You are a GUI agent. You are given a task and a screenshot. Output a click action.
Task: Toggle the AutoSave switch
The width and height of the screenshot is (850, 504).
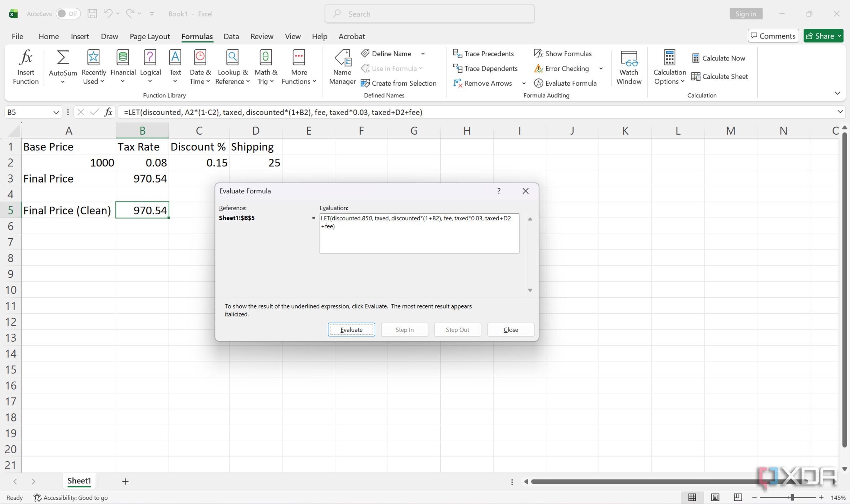tap(68, 14)
